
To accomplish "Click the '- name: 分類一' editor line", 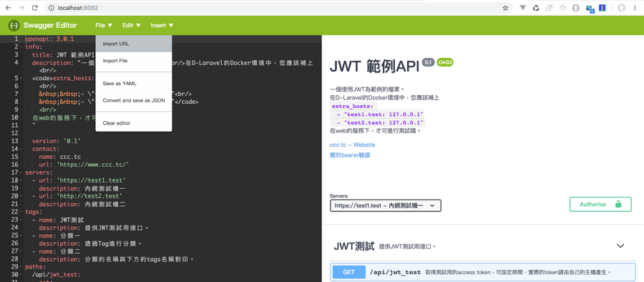I will (57, 235).
